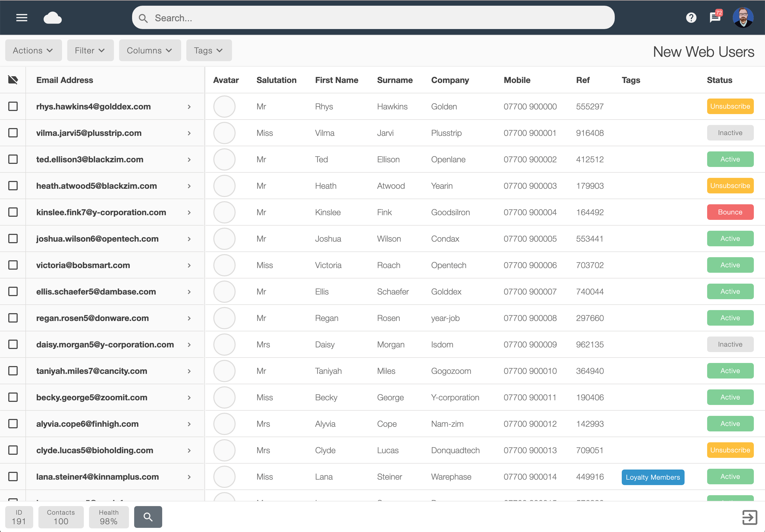
Task: Click surname Schaefer cell
Action: pyautogui.click(x=393, y=292)
